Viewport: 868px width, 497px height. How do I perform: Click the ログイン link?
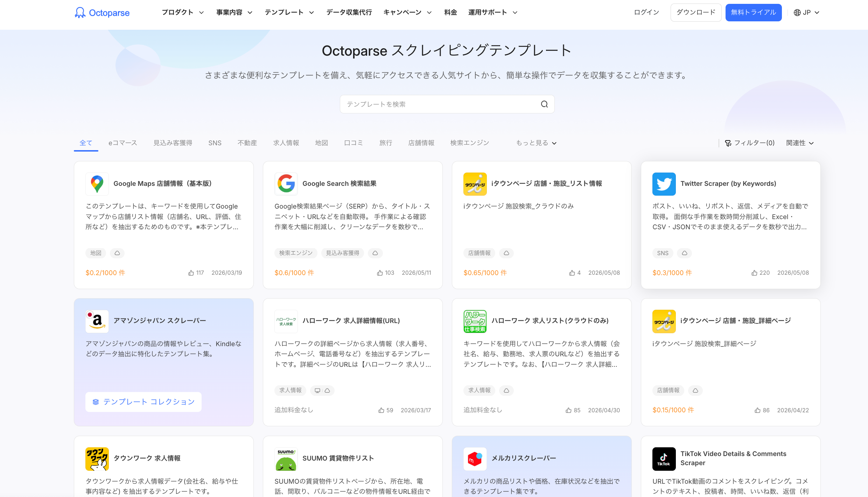[x=646, y=13]
